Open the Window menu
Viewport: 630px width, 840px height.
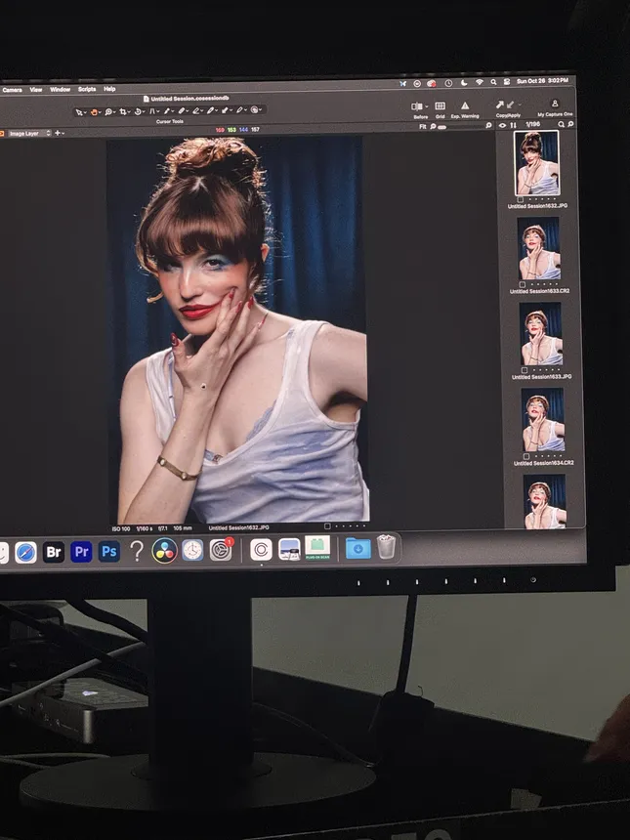tap(60, 89)
